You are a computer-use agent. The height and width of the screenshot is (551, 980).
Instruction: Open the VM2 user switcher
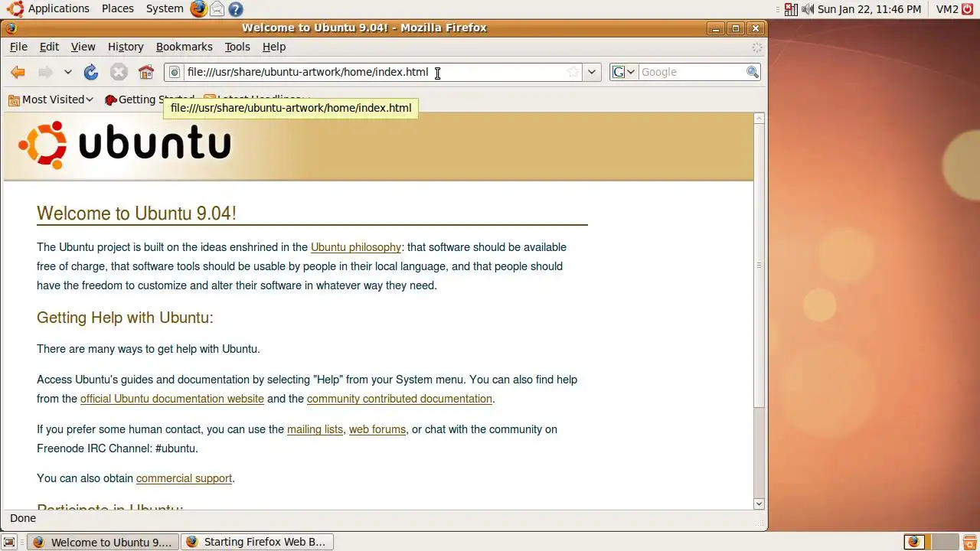tap(947, 9)
